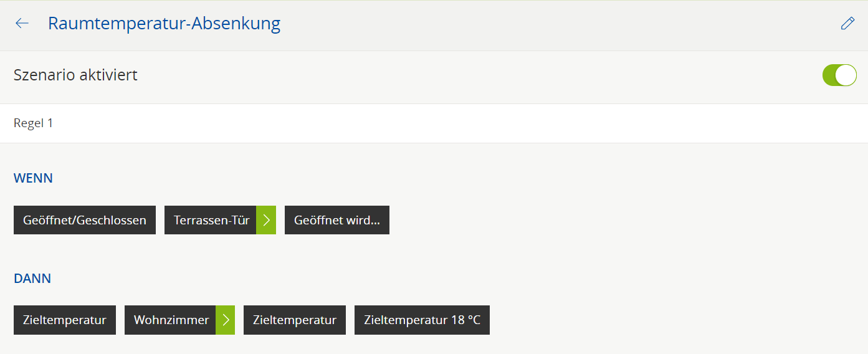Image resolution: width=868 pixels, height=354 pixels.
Task: Disable the Szenario aktiviert switch
Action: [839, 75]
